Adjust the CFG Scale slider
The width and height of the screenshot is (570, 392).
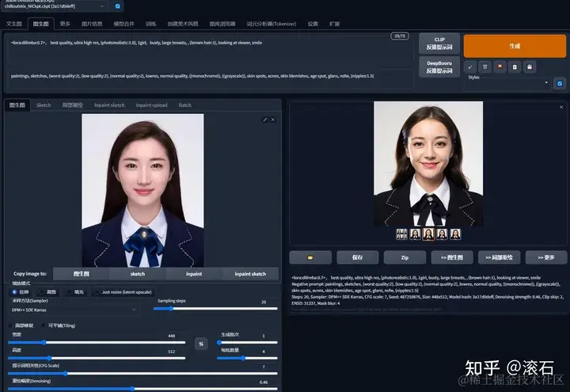[x=142, y=373]
